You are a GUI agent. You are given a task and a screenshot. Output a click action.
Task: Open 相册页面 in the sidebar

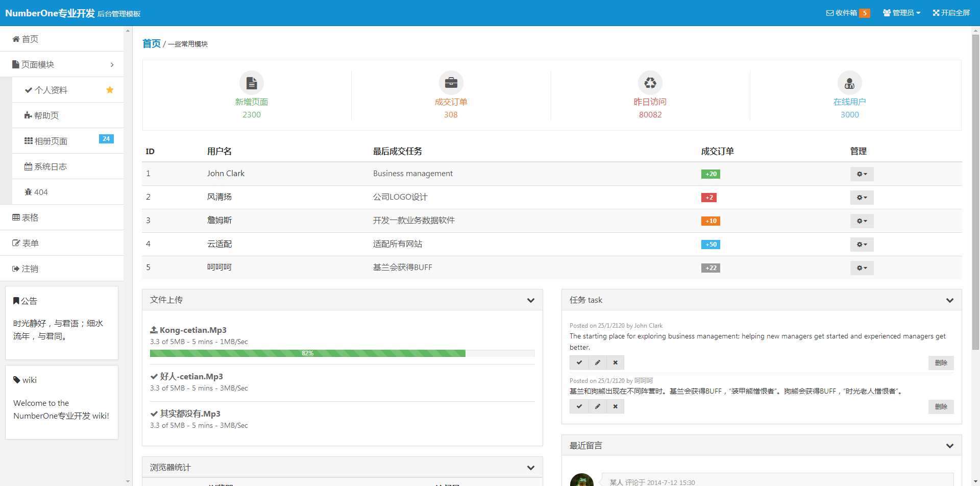51,141
